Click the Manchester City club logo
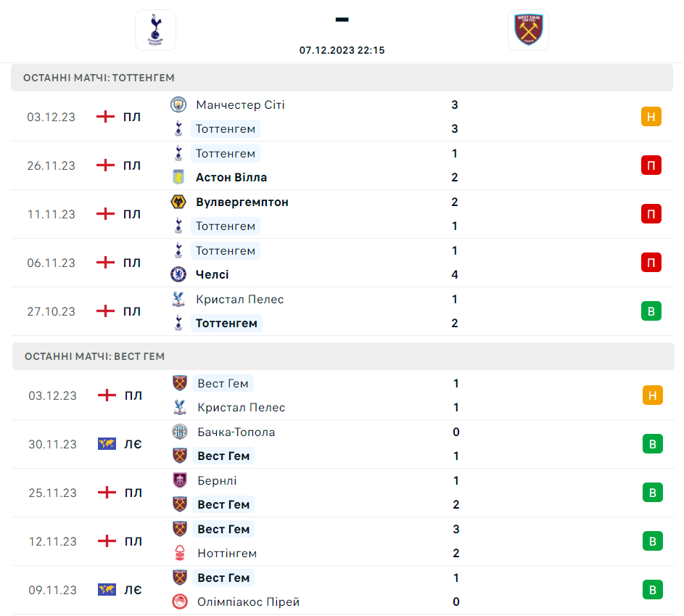The height and width of the screenshot is (616, 684). (x=178, y=105)
